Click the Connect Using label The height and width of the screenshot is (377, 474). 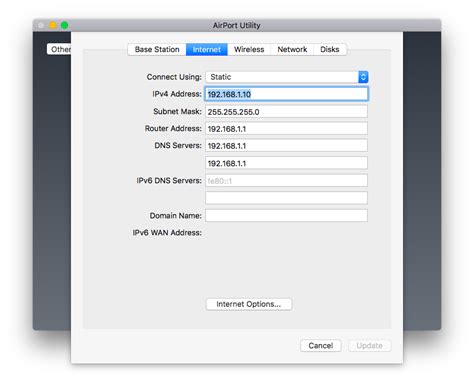point(174,77)
